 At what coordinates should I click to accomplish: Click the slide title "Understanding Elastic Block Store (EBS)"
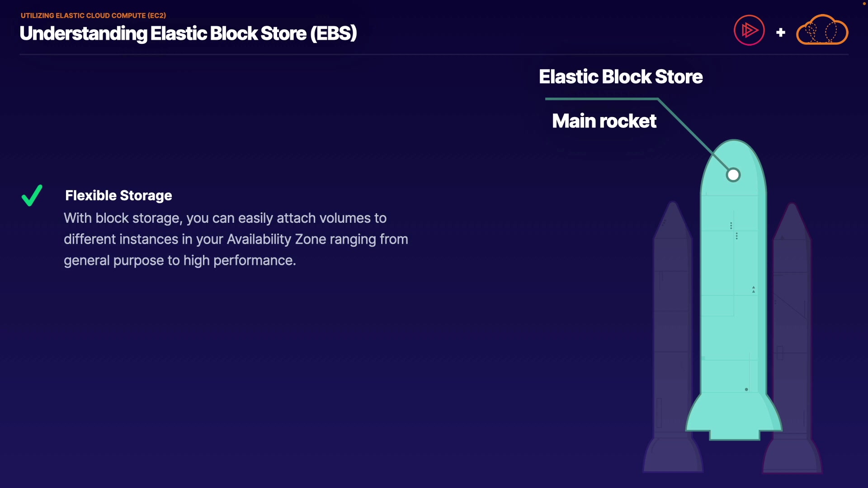click(188, 33)
